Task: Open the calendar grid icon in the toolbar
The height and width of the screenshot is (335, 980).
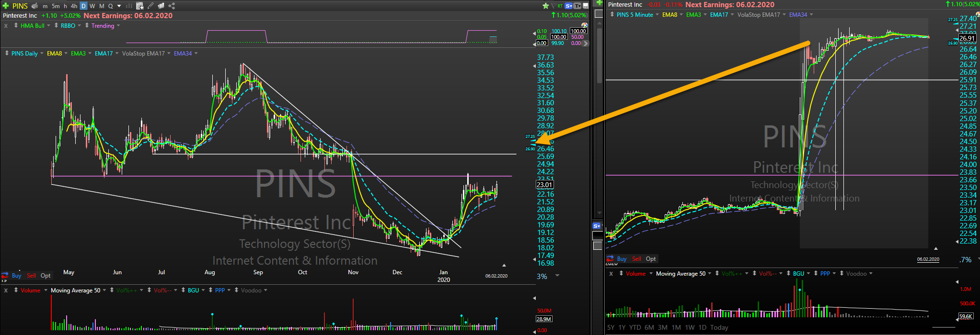Action: pos(139,6)
